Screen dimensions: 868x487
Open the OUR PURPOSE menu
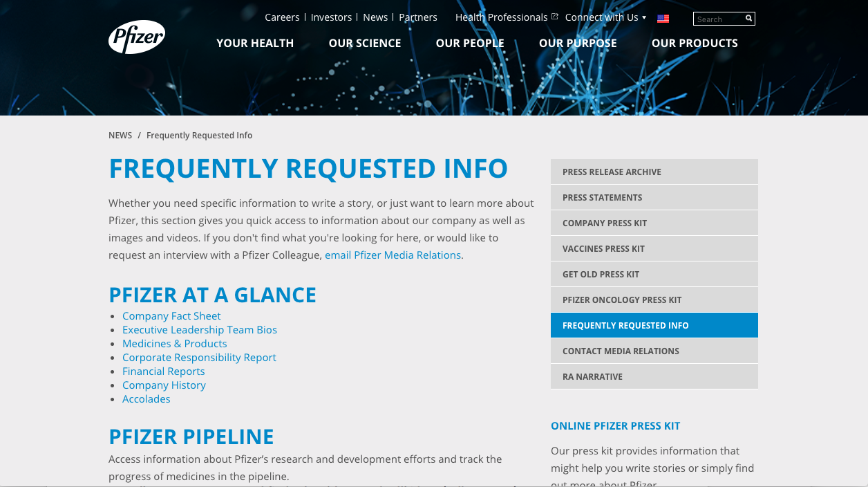(x=578, y=43)
